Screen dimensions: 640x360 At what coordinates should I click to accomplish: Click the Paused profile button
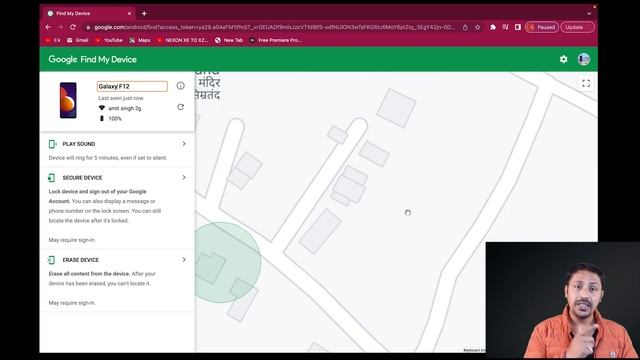(542, 27)
